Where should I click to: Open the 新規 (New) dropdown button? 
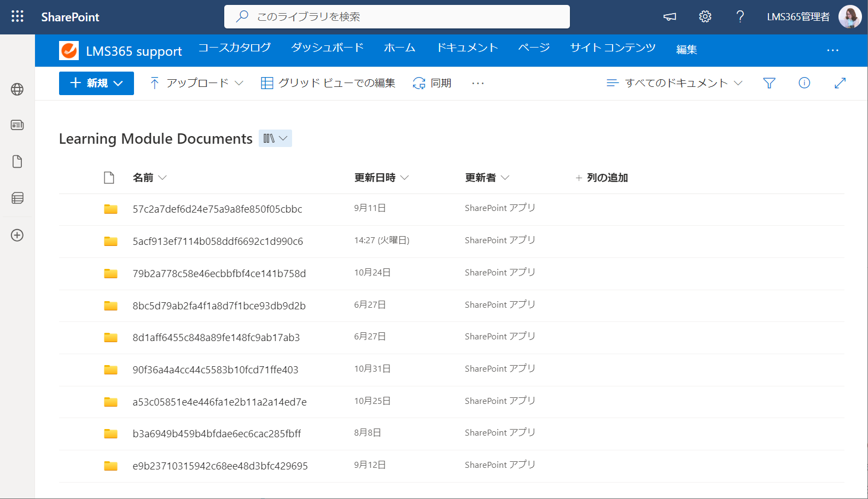coord(96,83)
